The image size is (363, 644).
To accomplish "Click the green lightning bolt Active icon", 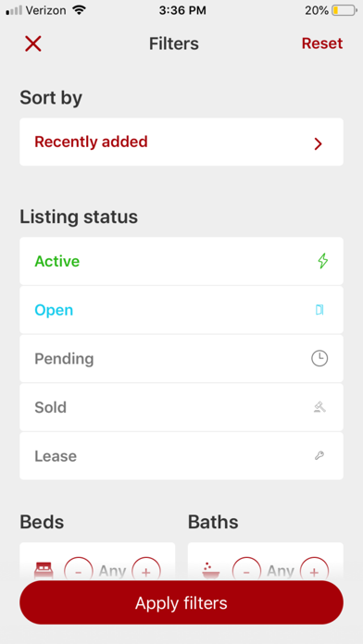I will click(x=323, y=261).
